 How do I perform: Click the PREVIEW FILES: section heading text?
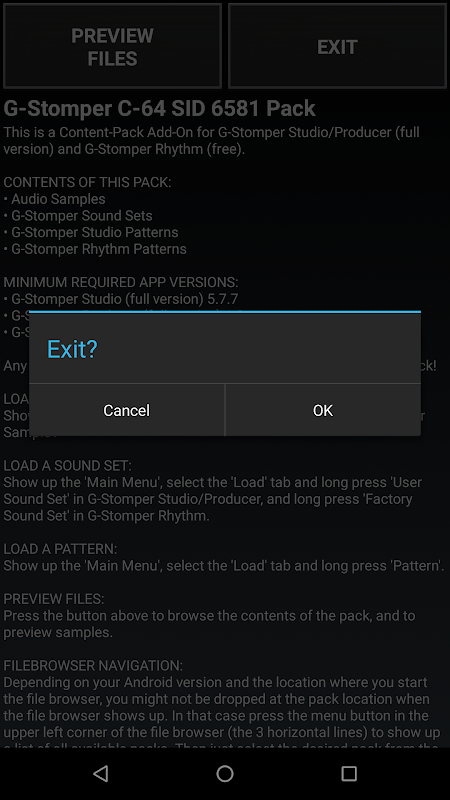tap(54, 598)
